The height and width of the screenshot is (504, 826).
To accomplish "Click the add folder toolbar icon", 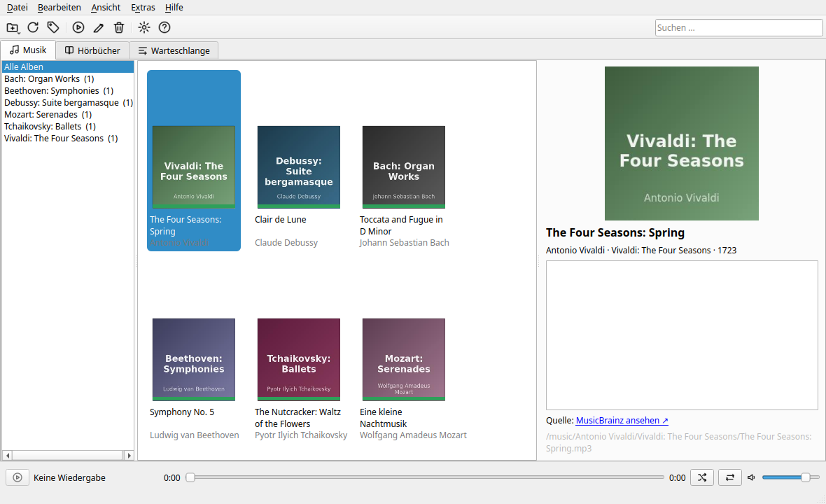I will click(x=13, y=27).
